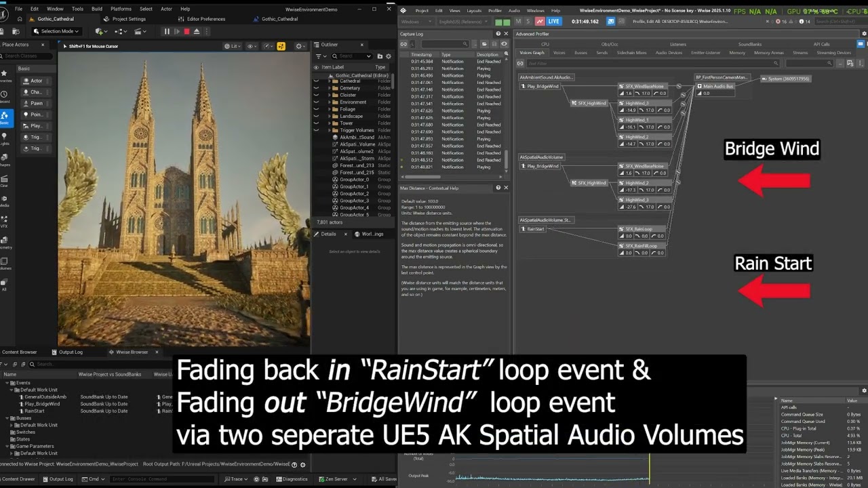Open the Memory tab in Advanced Profiler
Image resolution: width=868 pixels, height=488 pixels.
point(737,53)
